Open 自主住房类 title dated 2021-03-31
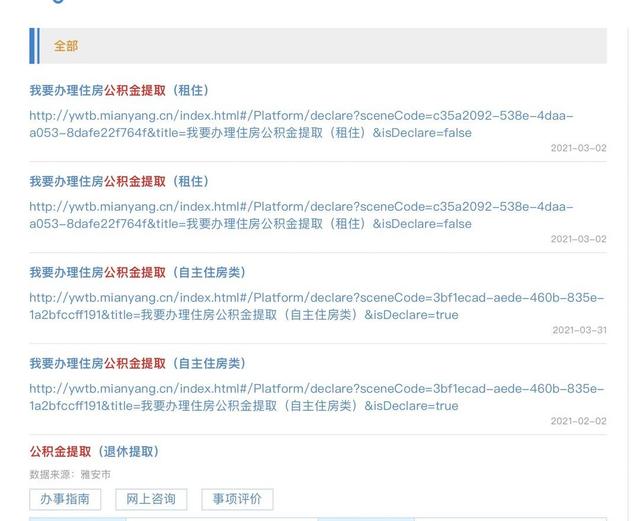Viewport: 640px width, 521px height. pos(138,272)
